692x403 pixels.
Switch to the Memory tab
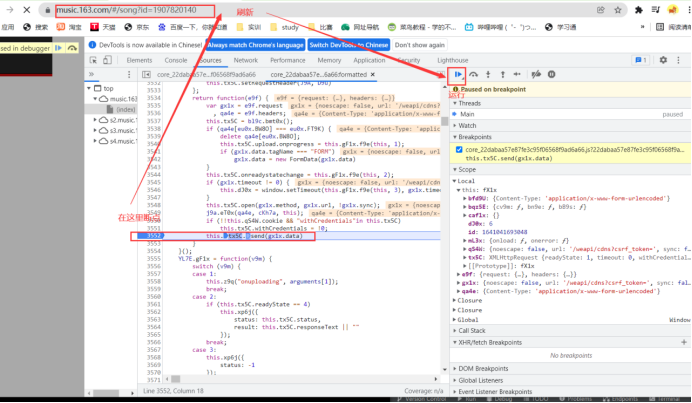pyautogui.click(x=329, y=60)
